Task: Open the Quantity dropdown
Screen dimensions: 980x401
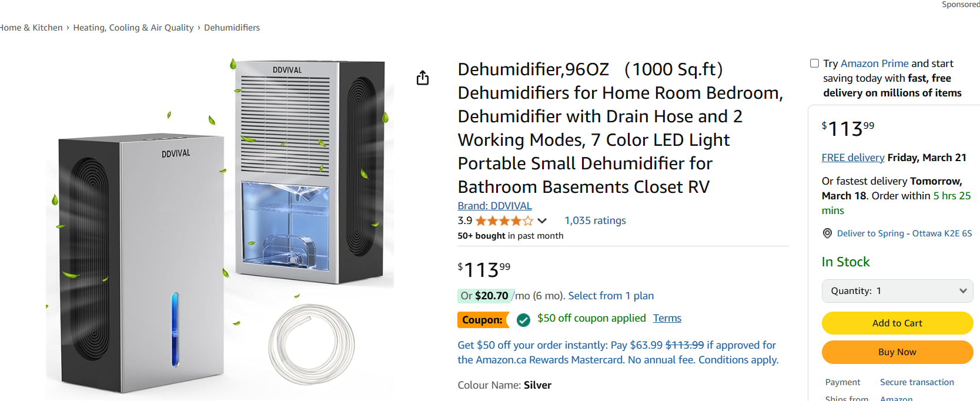Action: (897, 290)
